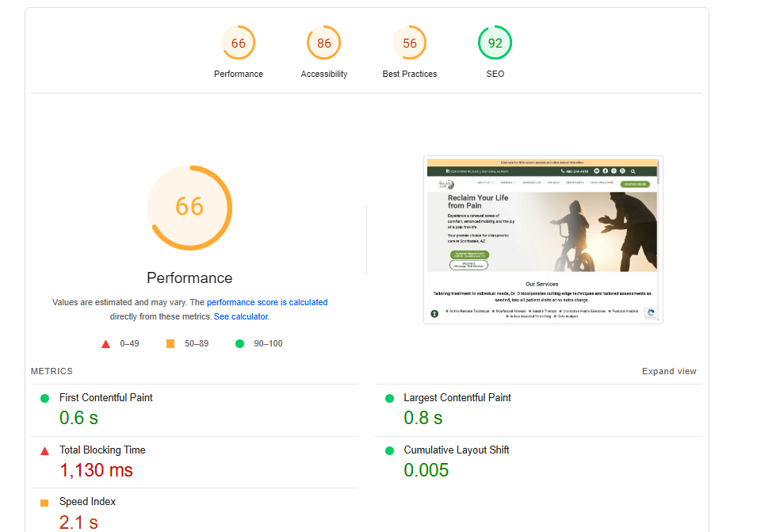Open the performance score is calculated link
This screenshot has height=532, width=757.
click(x=267, y=302)
